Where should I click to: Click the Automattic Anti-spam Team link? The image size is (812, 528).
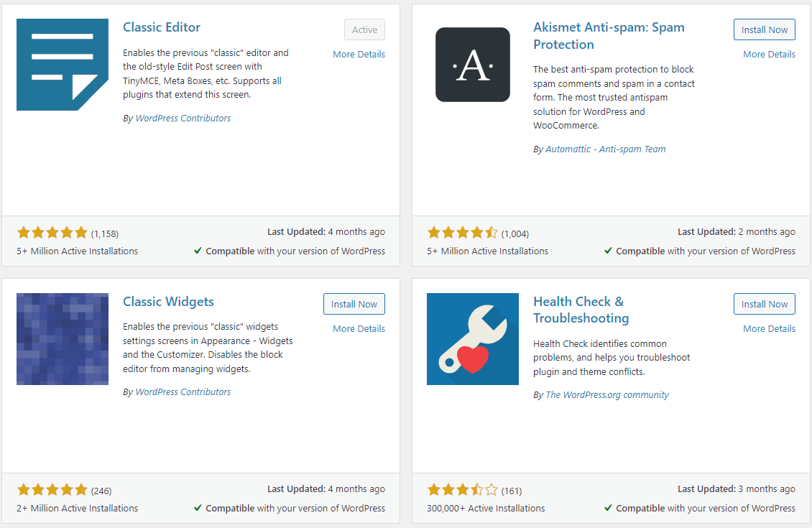pos(605,149)
